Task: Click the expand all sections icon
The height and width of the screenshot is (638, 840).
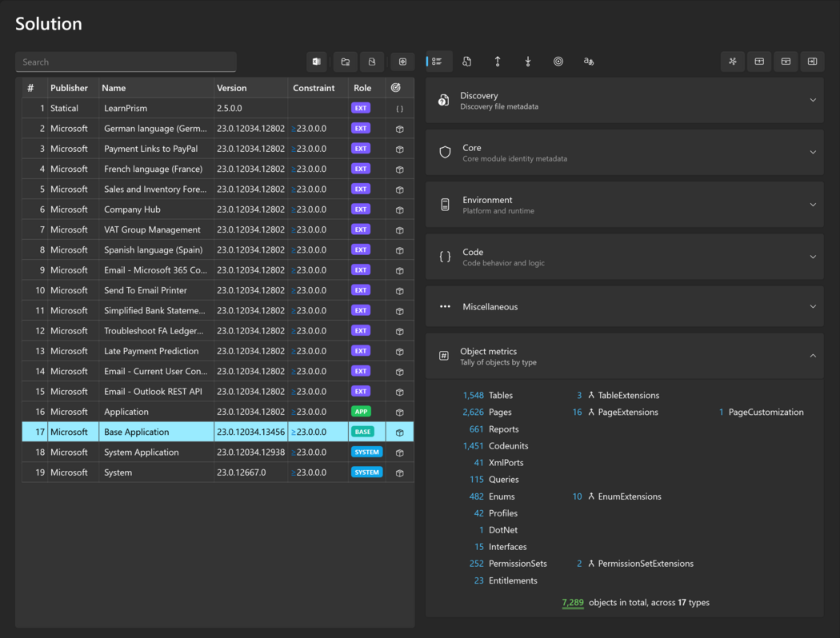Action: coord(759,62)
